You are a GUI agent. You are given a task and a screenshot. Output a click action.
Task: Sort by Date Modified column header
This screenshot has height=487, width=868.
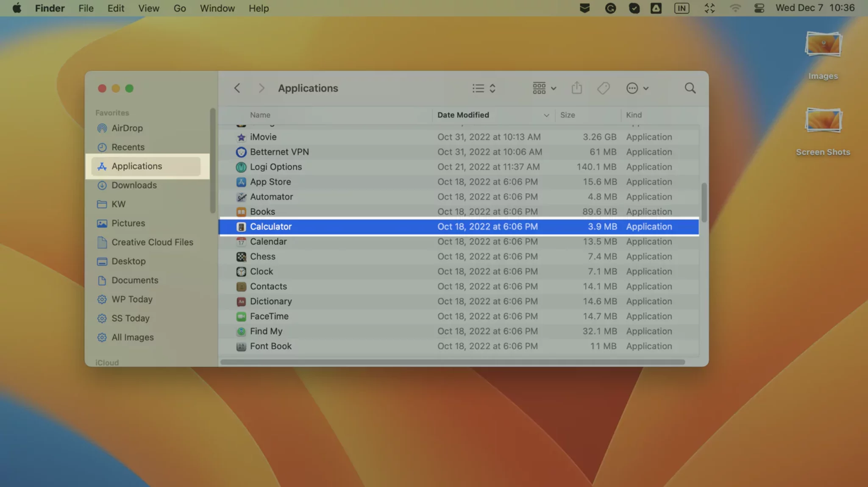(x=463, y=115)
